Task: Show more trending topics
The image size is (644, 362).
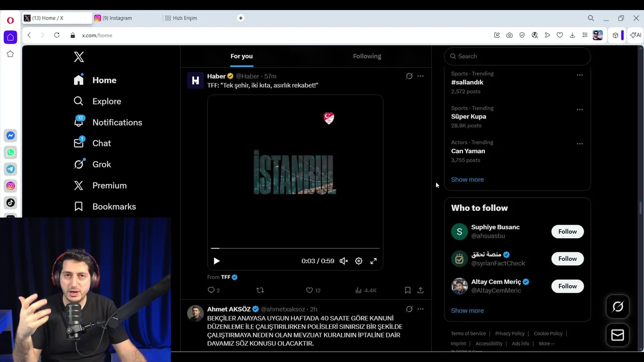Action: pos(467,179)
